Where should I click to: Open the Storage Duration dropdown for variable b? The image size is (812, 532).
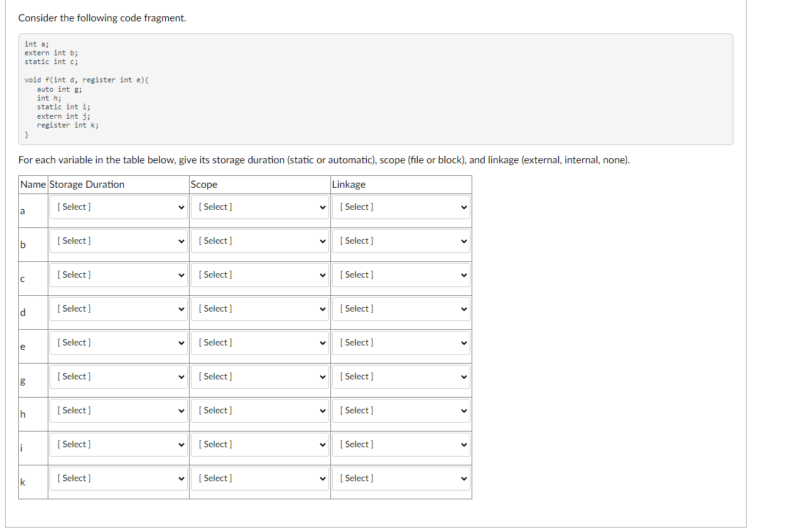118,241
